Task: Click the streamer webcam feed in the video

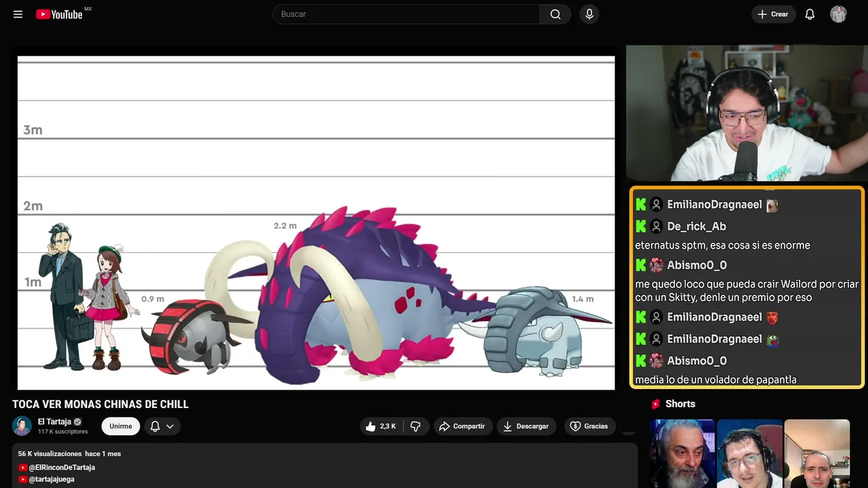Action: click(x=747, y=113)
